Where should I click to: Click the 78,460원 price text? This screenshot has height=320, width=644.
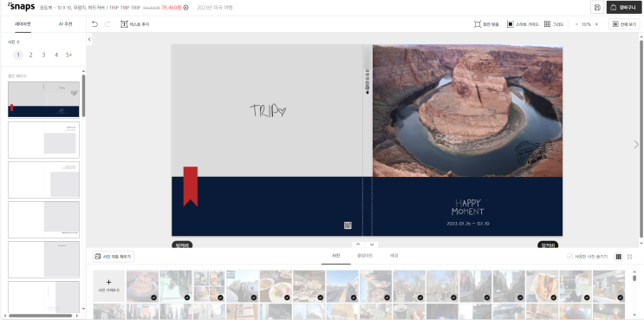[172, 8]
